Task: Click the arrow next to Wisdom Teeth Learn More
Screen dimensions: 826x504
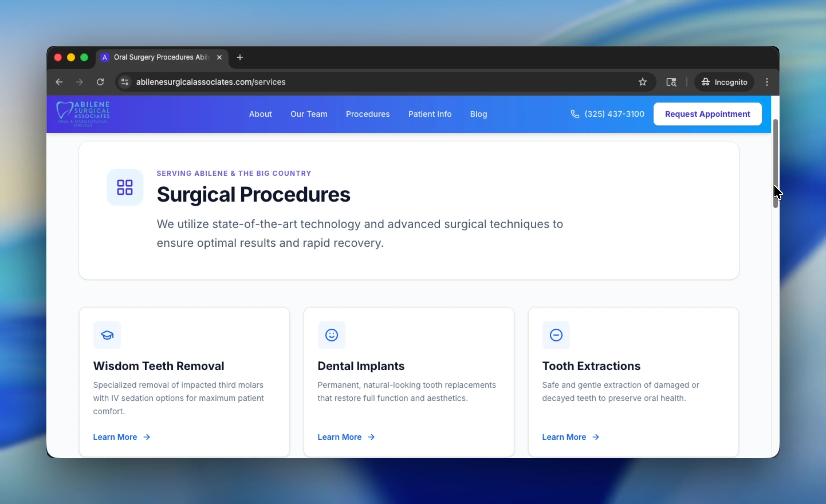Action: point(147,437)
